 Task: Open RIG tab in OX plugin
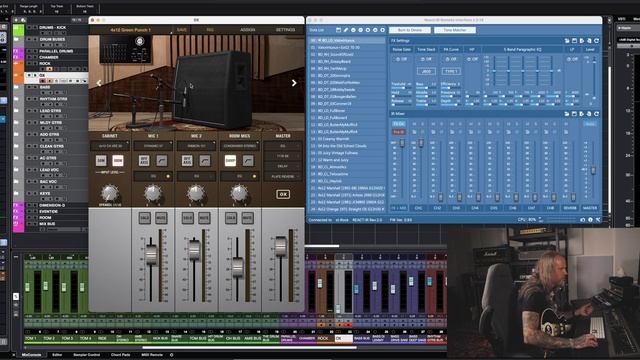click(x=210, y=30)
